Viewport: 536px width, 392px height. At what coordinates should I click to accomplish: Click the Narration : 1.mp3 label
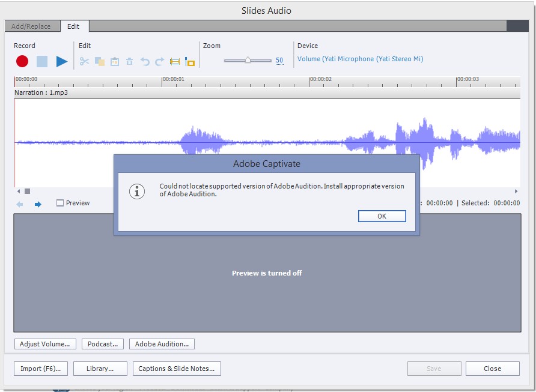point(41,92)
